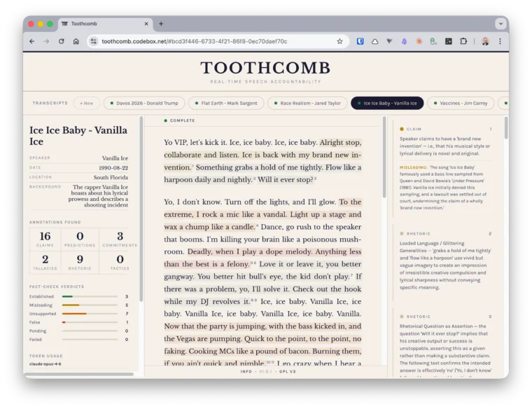Open the purple flame extension icon
Image resolution: width=532 pixels, height=409 pixels.
404,41
